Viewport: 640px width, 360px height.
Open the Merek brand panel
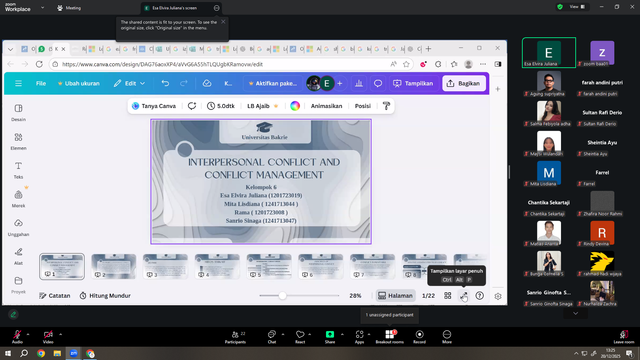(x=18, y=199)
